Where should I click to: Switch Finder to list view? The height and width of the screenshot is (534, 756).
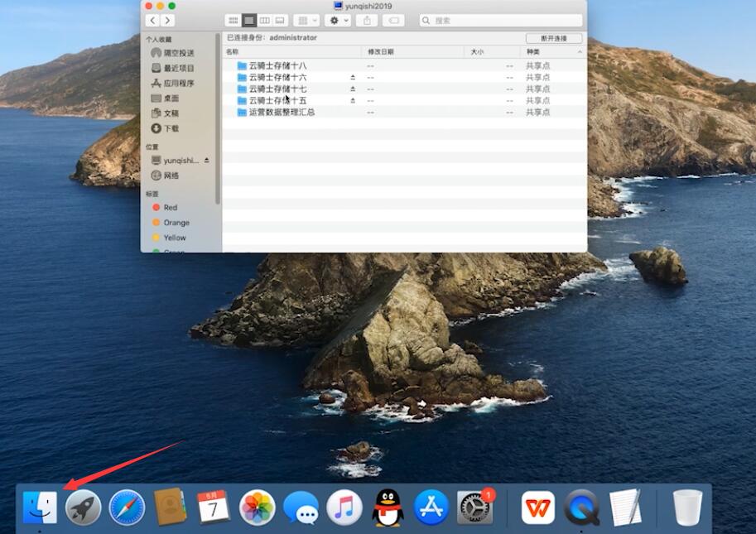point(248,20)
